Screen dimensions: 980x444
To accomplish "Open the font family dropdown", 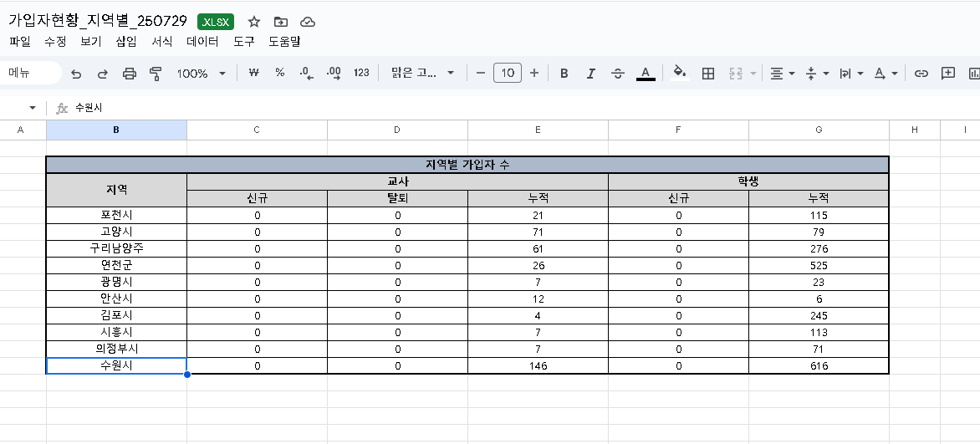I will click(x=422, y=74).
